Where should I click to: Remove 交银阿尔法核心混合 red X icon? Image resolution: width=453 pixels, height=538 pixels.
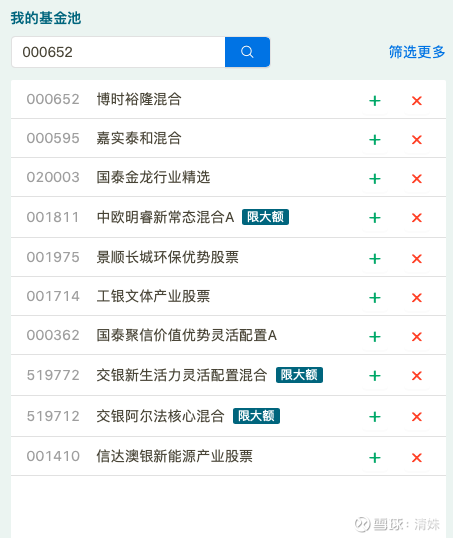click(417, 417)
